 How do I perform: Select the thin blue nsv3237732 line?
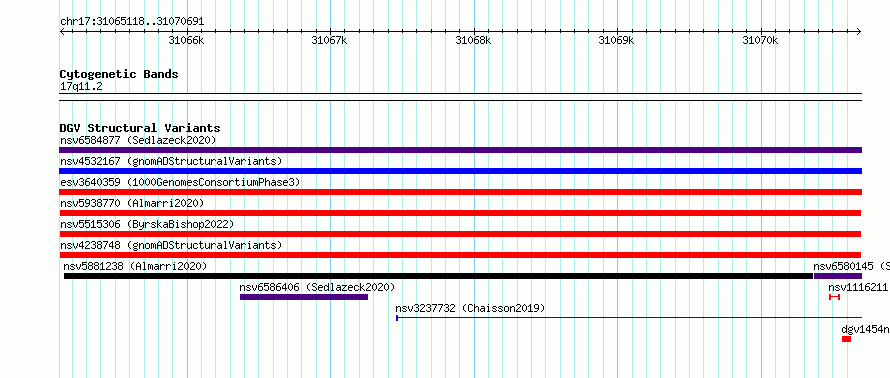coord(629,318)
